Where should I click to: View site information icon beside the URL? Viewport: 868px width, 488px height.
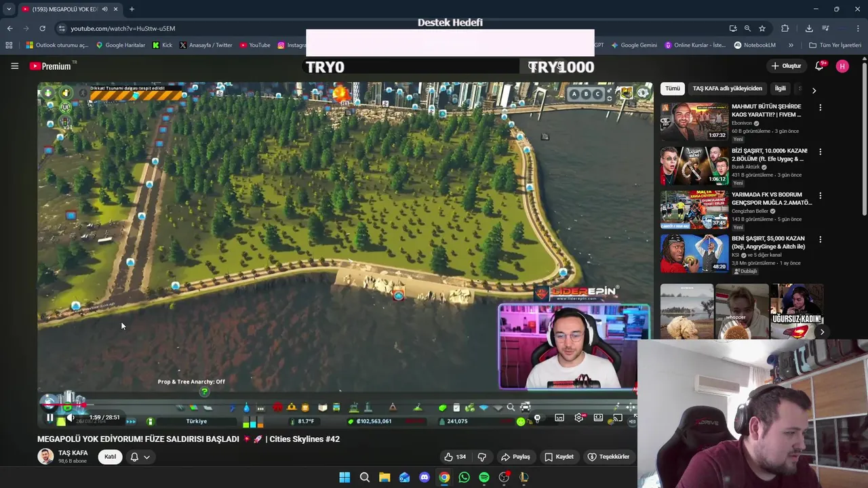[62, 28]
